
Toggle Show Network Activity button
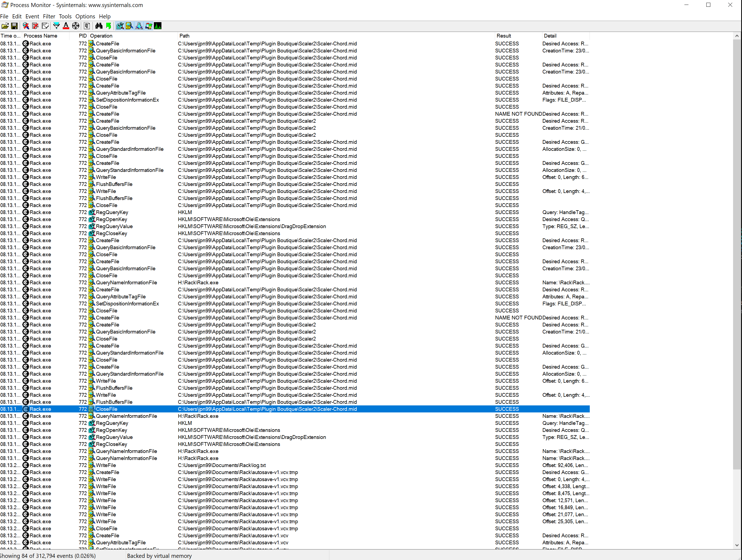[x=139, y=26]
